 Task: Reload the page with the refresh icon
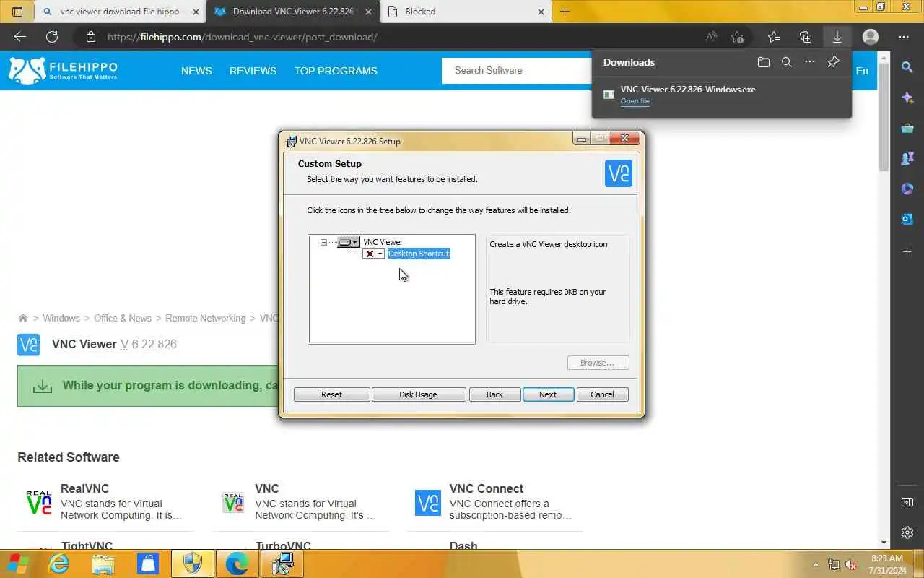(52, 37)
